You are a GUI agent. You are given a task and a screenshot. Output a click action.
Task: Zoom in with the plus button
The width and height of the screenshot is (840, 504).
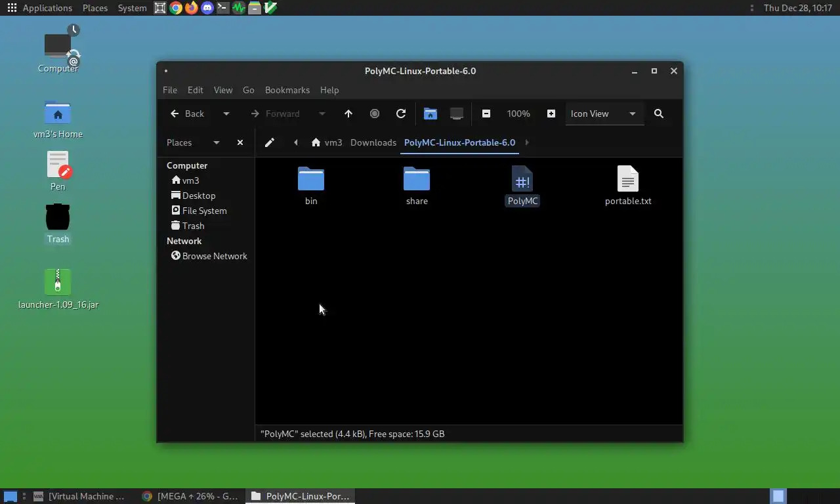pyautogui.click(x=551, y=114)
